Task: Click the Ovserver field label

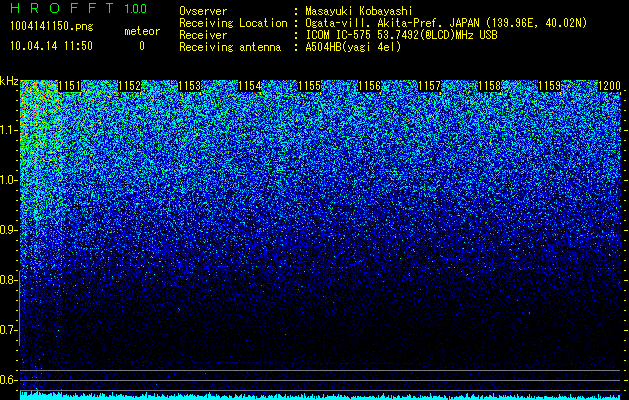Action: click(203, 11)
